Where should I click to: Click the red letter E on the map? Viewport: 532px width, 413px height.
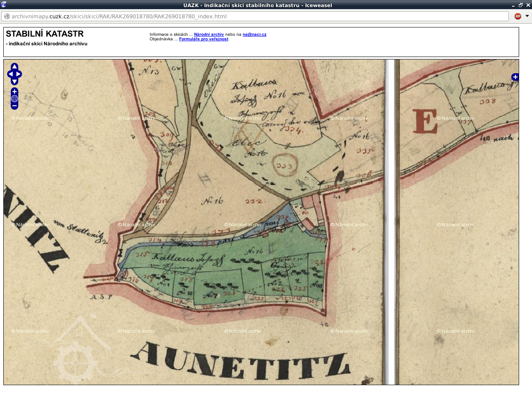[425, 121]
